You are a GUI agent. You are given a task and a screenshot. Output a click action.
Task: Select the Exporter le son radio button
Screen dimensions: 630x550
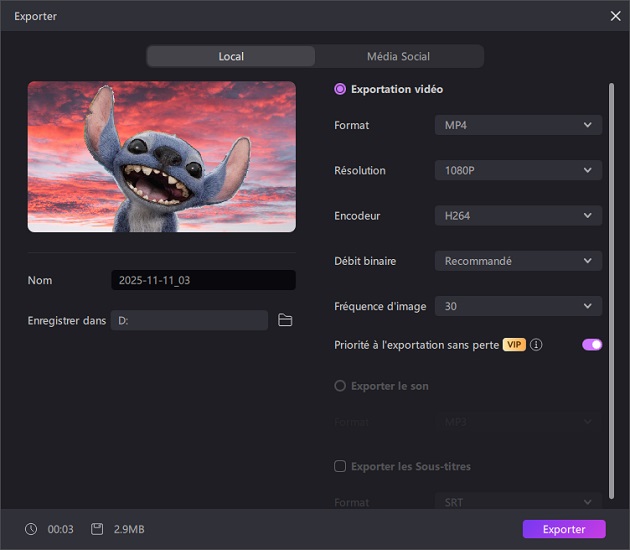tap(340, 386)
